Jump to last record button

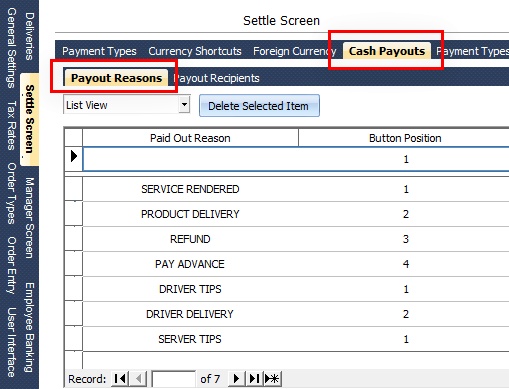[x=254, y=379]
